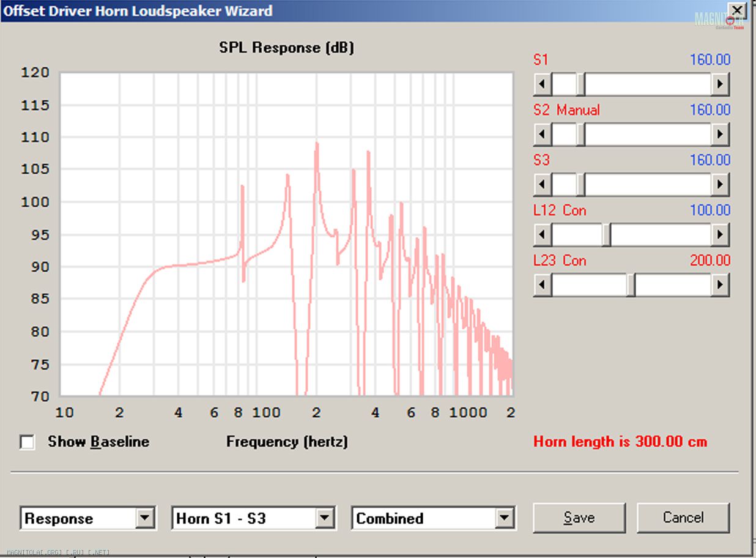756x558 pixels.
Task: Click the L12 Con slider thumb
Action: coord(606,234)
